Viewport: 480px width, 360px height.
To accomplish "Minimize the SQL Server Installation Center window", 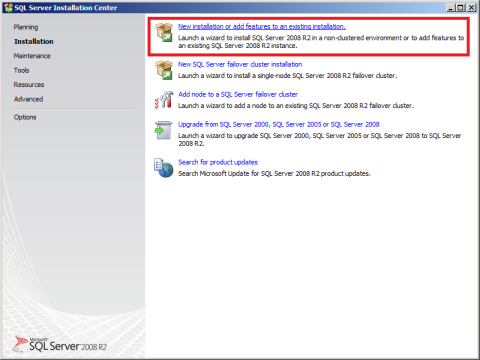I will [451, 7].
